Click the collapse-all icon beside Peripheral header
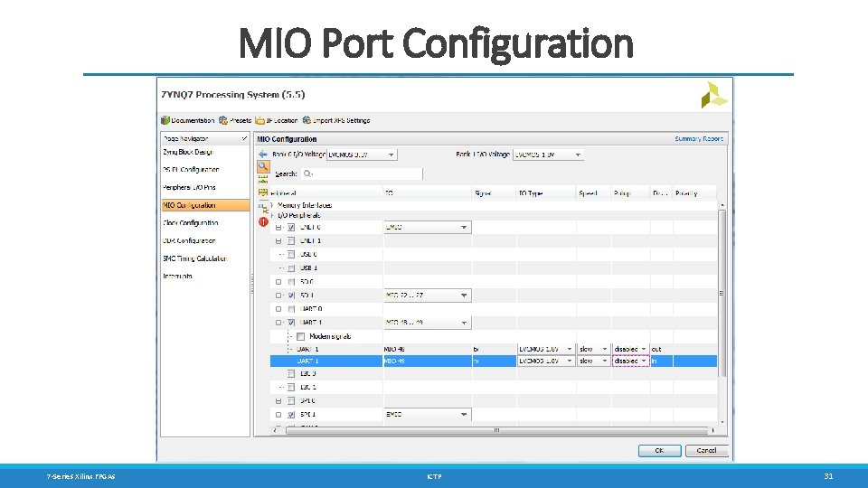 [263, 192]
